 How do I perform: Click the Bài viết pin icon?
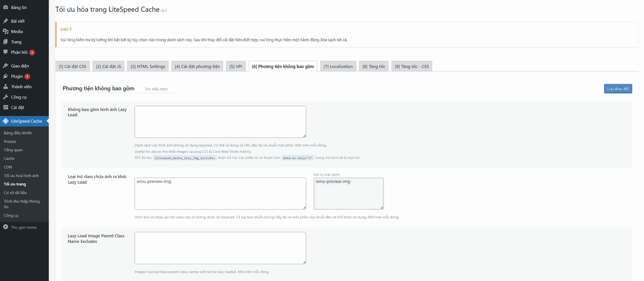pos(5,21)
